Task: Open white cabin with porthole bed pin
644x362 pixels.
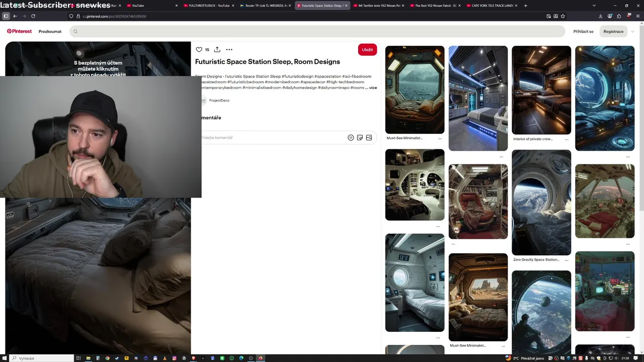Action: click(415, 283)
